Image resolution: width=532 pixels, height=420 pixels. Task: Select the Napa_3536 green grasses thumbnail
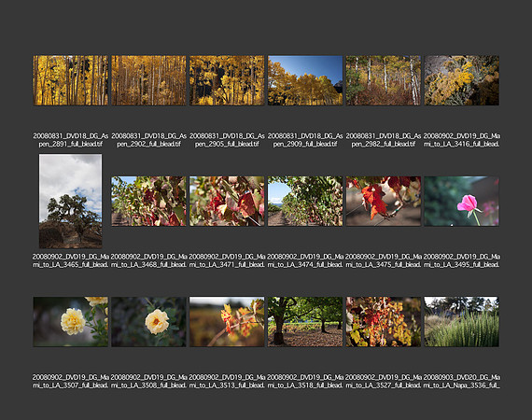pyautogui.click(x=462, y=322)
